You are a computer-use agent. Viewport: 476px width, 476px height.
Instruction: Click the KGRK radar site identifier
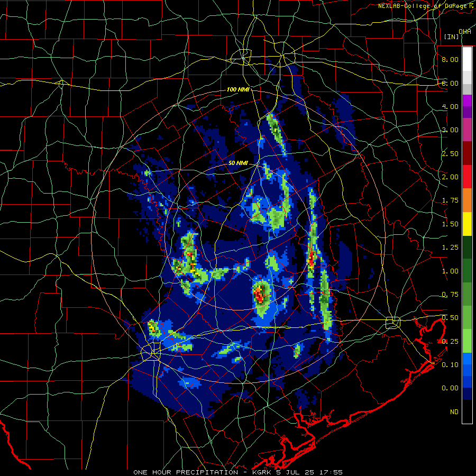click(x=262, y=472)
